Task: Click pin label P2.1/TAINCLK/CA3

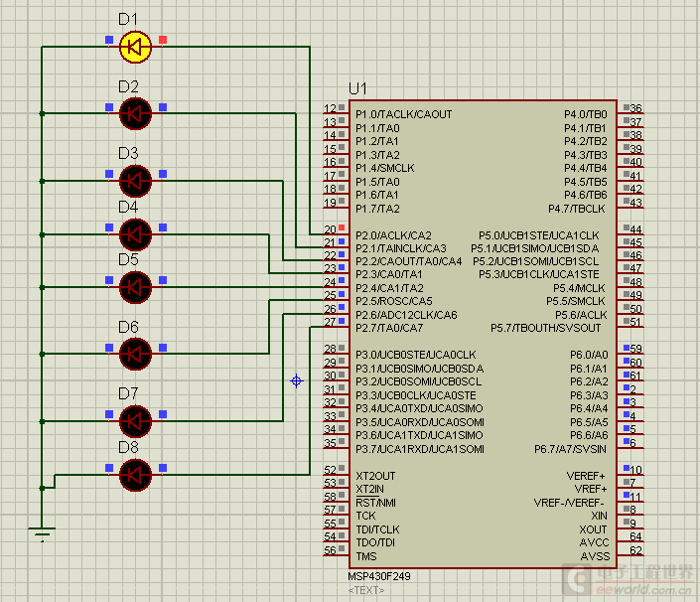Action: point(401,248)
